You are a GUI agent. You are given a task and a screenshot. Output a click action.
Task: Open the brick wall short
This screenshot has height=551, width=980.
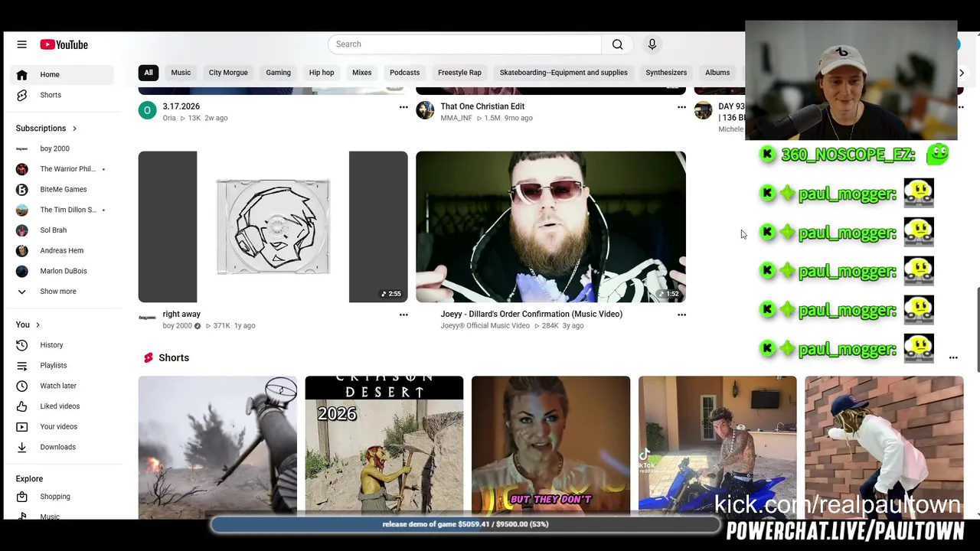(884, 446)
